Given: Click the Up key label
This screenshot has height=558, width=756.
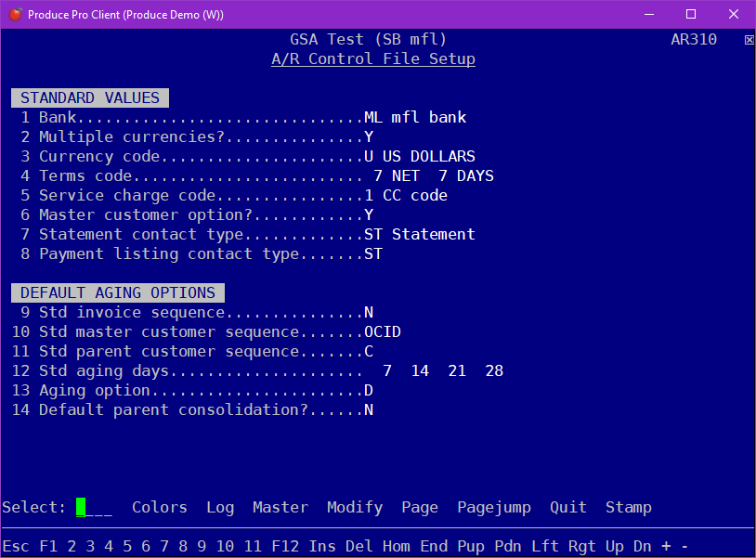Looking at the screenshot, I should click(615, 547).
